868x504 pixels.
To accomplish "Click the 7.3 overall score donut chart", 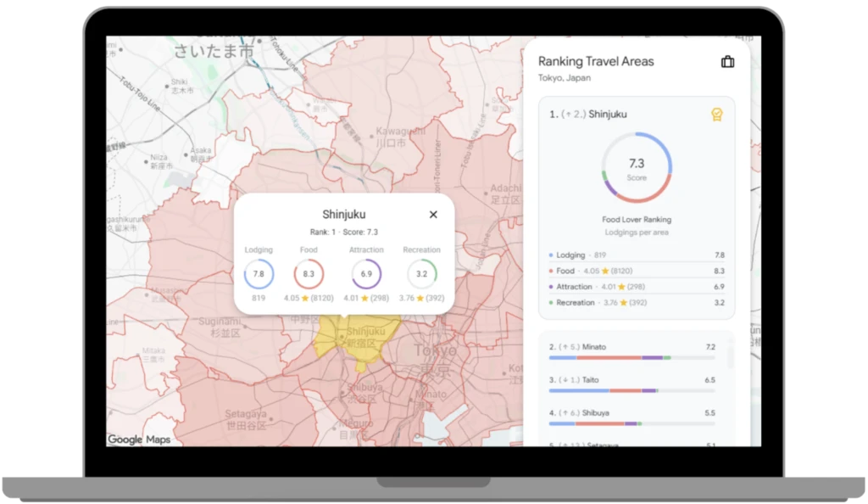I will (637, 166).
